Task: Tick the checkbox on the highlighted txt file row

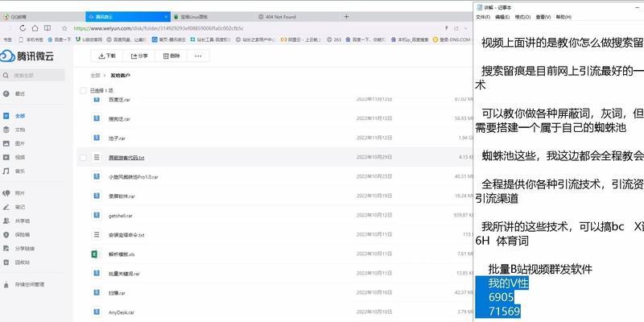Action: click(83, 158)
